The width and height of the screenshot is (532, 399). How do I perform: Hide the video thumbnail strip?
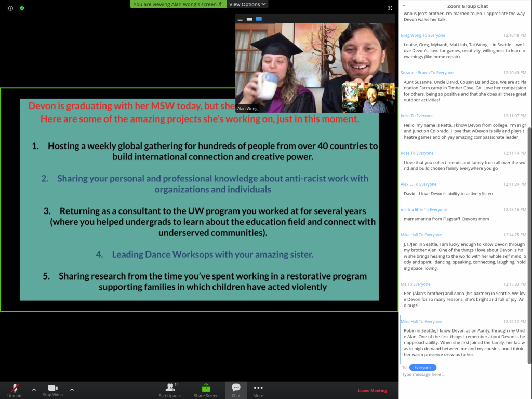pos(240,19)
